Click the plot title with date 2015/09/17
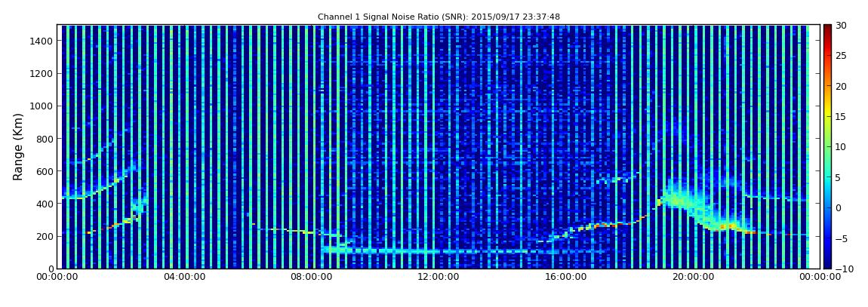 point(439,17)
